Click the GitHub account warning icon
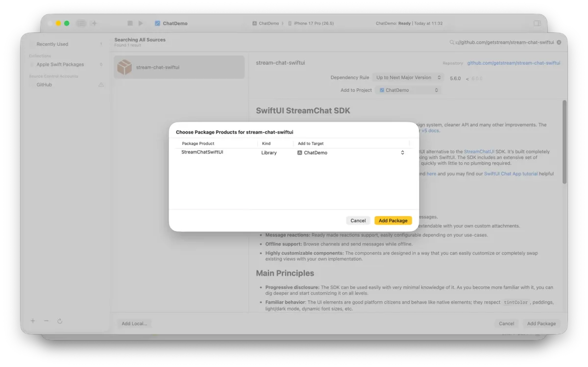 [101, 85]
